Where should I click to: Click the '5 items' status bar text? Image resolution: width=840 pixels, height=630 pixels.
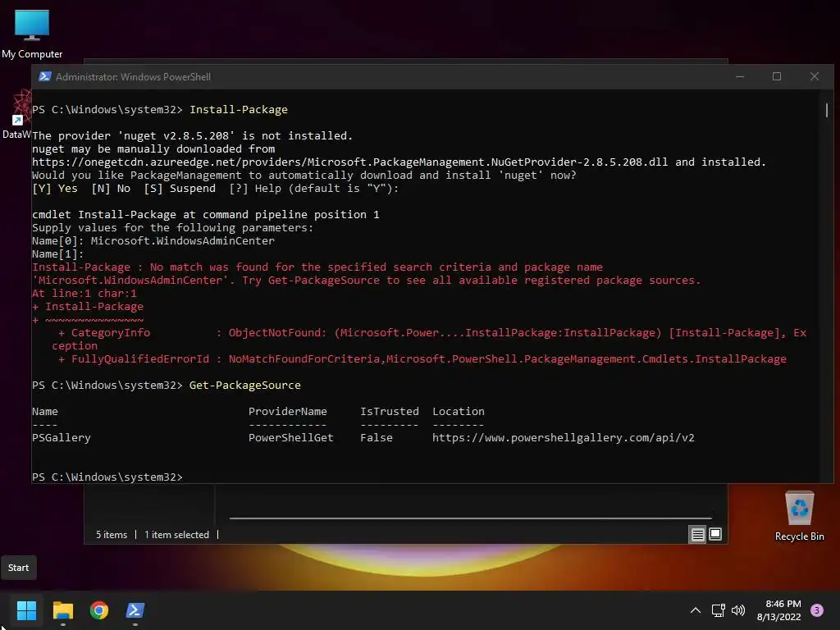coord(112,535)
